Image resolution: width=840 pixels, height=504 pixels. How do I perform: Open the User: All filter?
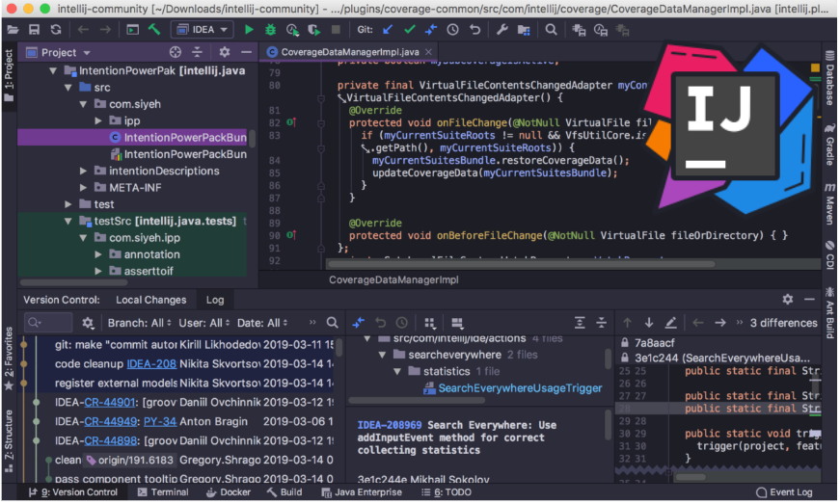(204, 323)
